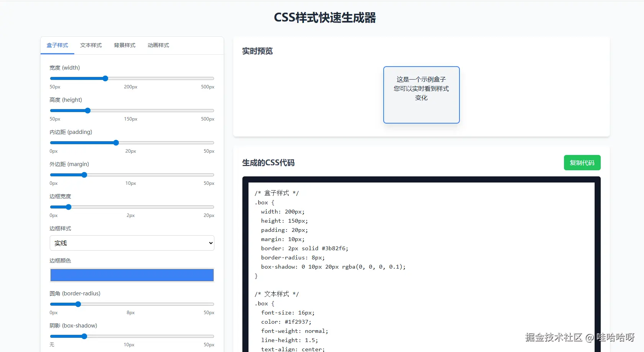Click the 'color: #1f2937;' code line
Image resolution: width=644 pixels, height=352 pixels.
coord(286,322)
